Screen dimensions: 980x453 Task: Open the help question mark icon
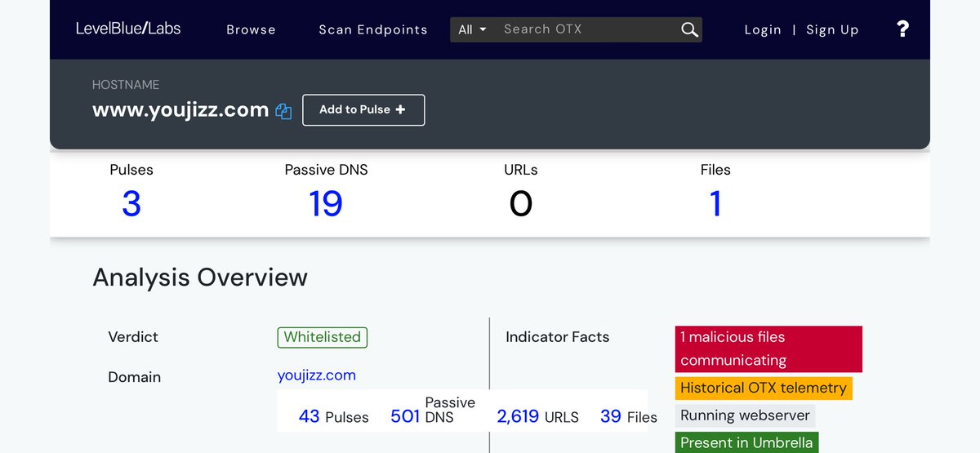tap(902, 29)
